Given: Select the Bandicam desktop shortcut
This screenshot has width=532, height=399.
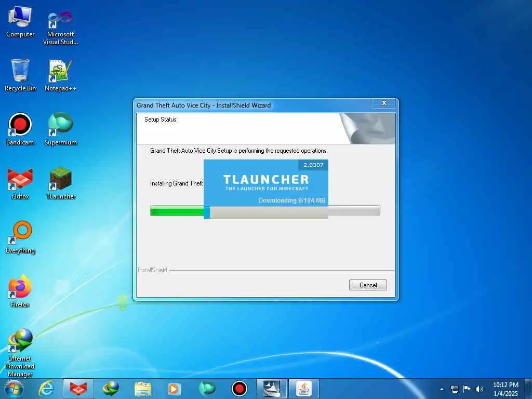Looking at the screenshot, I should point(20,129).
